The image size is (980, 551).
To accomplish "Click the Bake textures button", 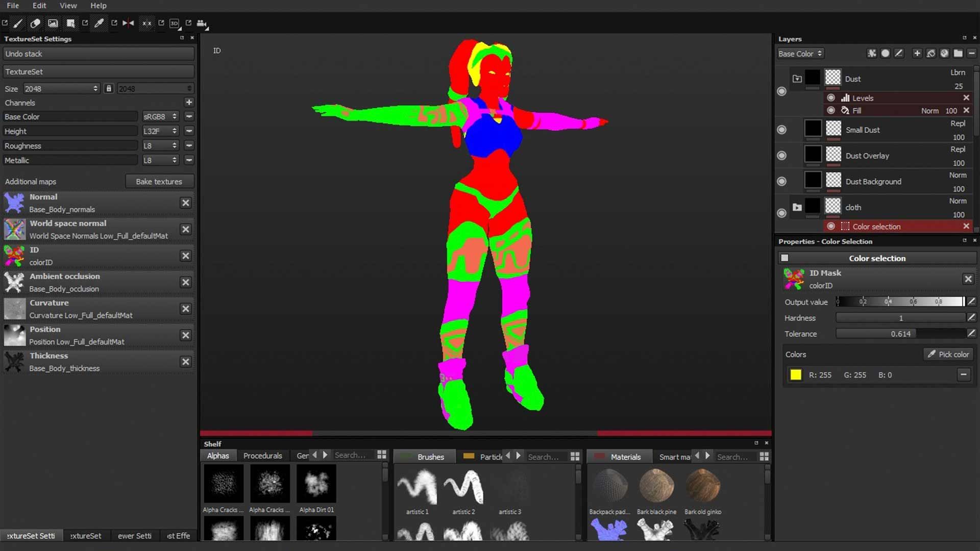I will pos(159,182).
